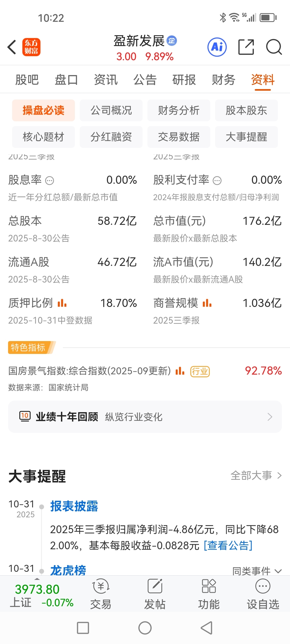The height and width of the screenshot is (644, 290).
Task: Expand the 同类事件 dropdown
Action: pyautogui.click(x=257, y=571)
